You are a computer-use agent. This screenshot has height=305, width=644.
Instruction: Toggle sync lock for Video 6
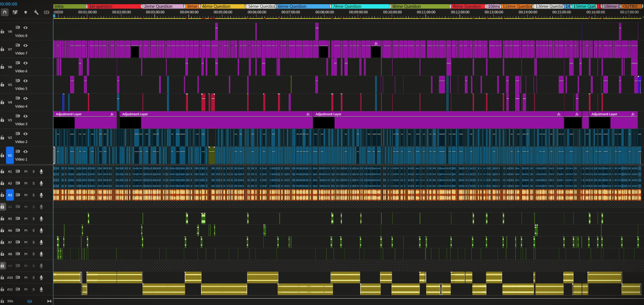[x=18, y=62]
